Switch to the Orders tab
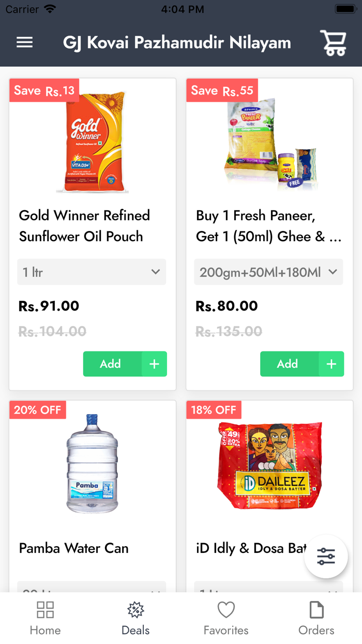The width and height of the screenshot is (362, 644). tap(316, 616)
